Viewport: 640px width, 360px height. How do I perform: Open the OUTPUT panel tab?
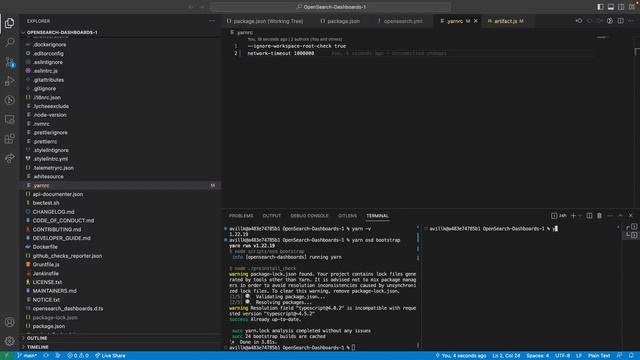point(271,216)
